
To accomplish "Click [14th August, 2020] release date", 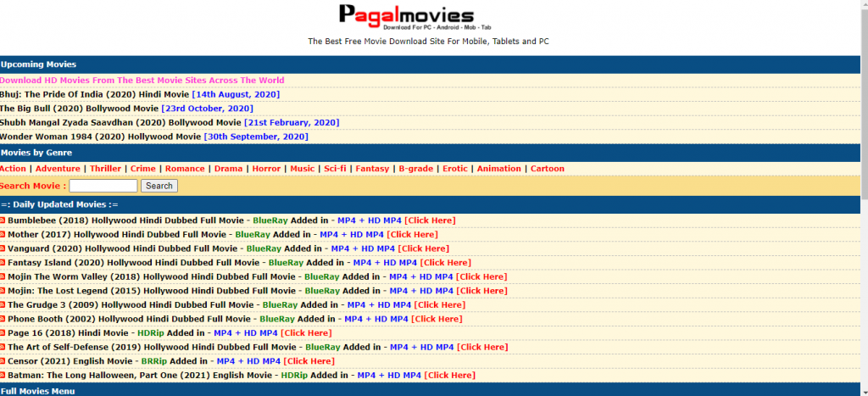I will (236, 95).
